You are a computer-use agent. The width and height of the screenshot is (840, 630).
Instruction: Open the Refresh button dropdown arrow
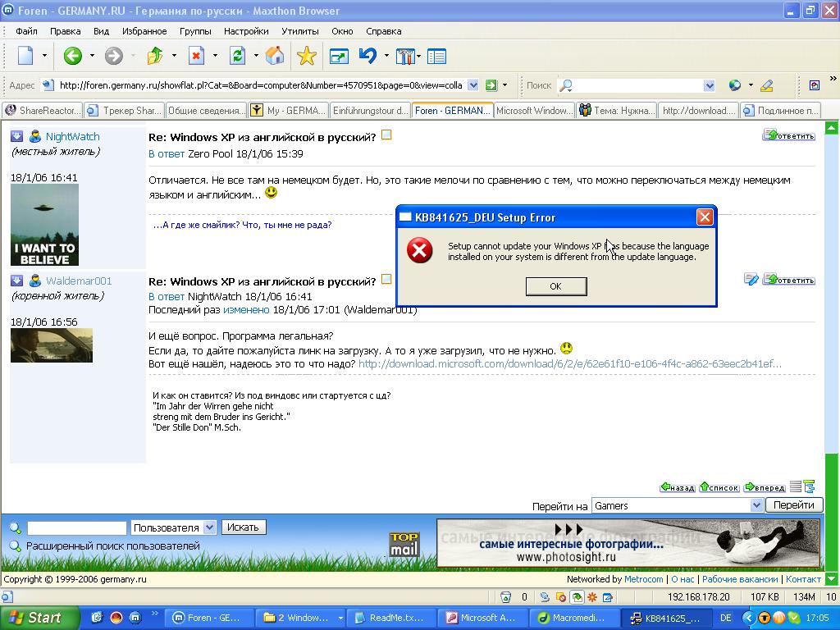coord(256,56)
